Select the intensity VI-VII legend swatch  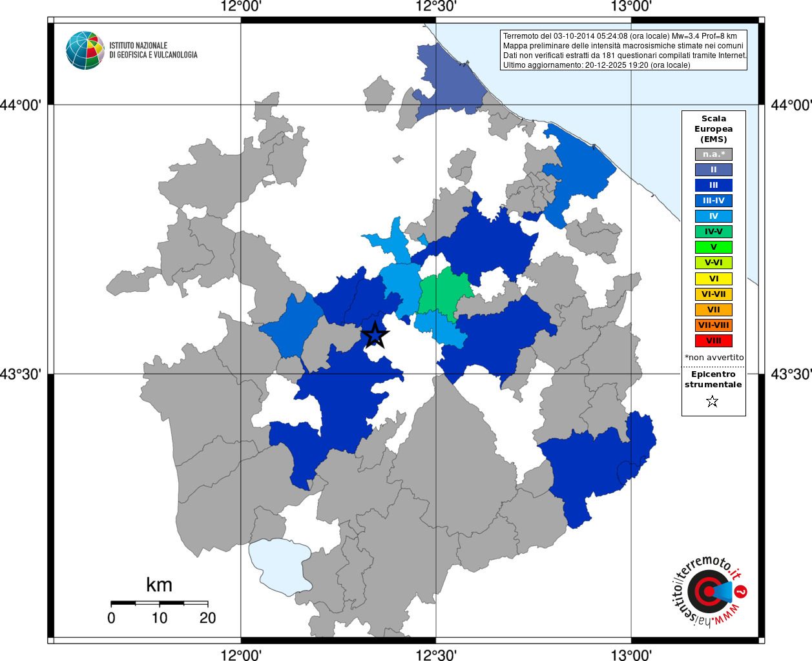(714, 294)
